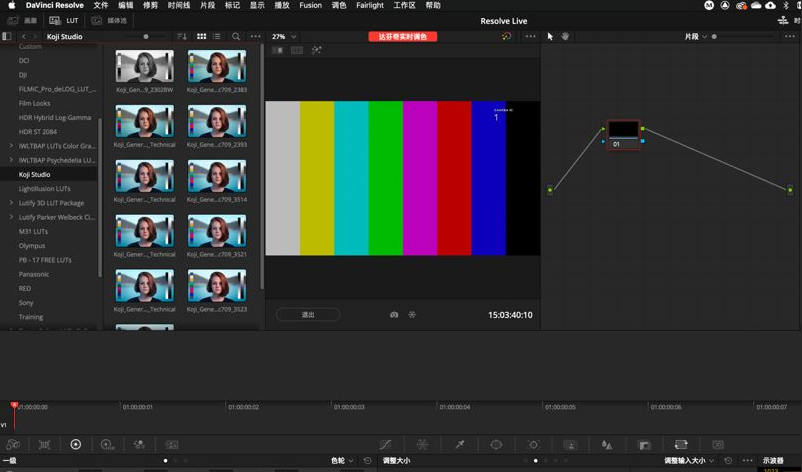Click the Blur palette droplet icon

(x=607, y=444)
